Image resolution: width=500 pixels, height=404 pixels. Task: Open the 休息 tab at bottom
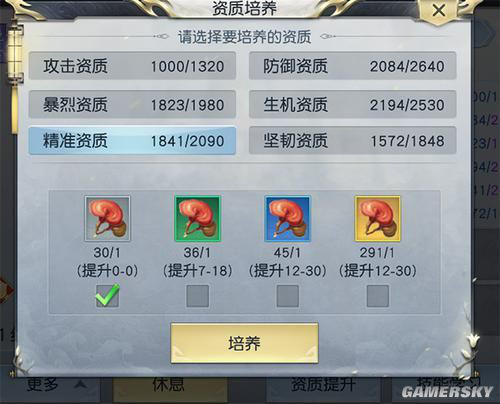coord(169,385)
